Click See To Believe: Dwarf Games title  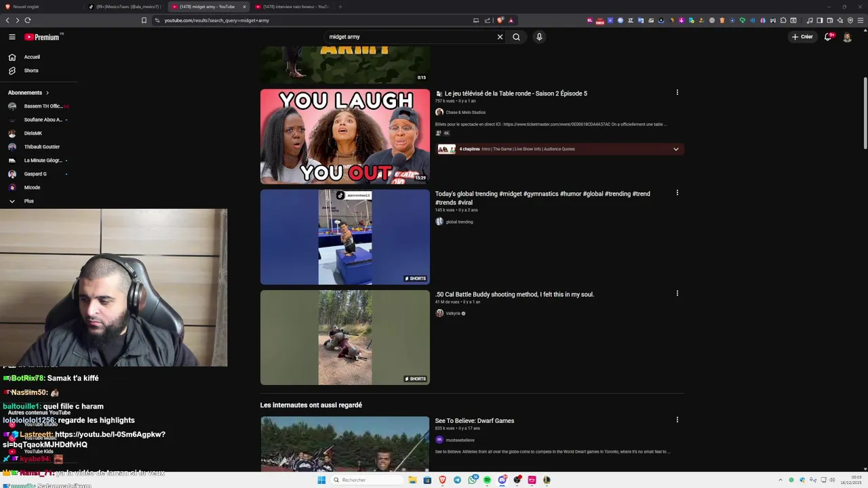click(475, 421)
